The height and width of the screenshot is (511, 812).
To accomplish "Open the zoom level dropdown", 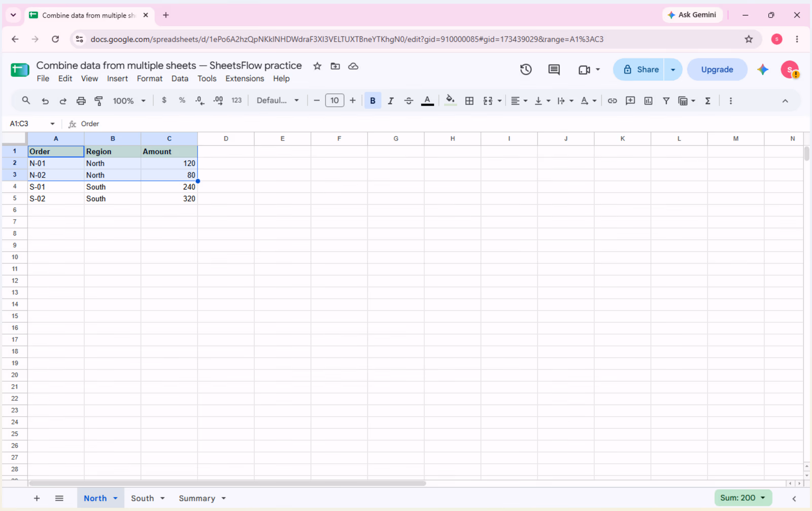I will pyautogui.click(x=129, y=100).
